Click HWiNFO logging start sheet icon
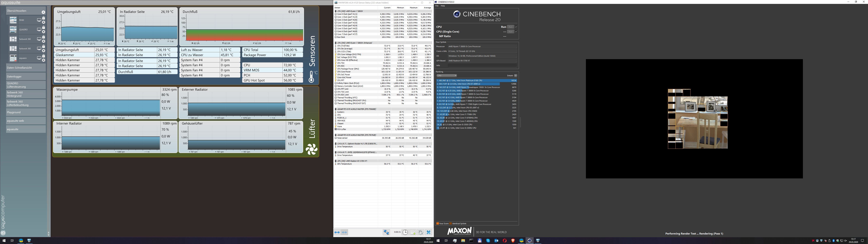The image size is (868, 244). tap(413, 232)
